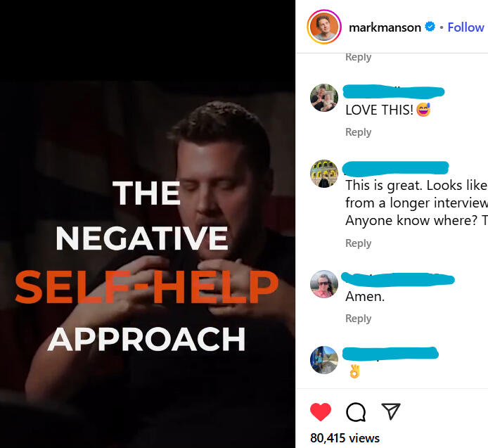Reply to the longer interview comment
Screen dimensions: 488x448
[358, 243]
